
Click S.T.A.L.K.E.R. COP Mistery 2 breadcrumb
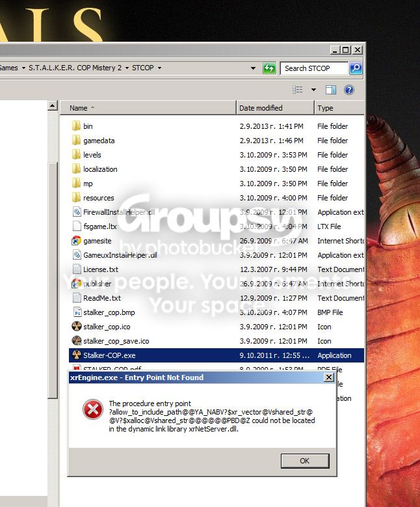point(75,68)
